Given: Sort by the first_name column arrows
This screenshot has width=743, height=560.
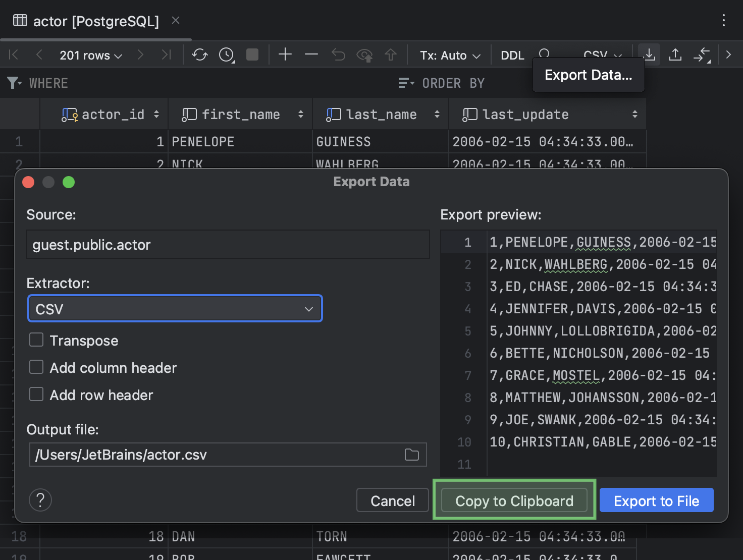Looking at the screenshot, I should click(300, 114).
